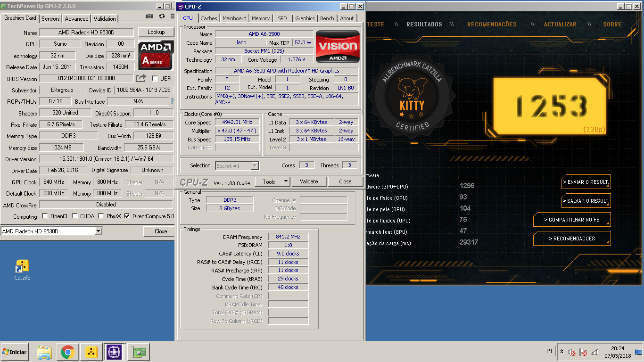Select the Graphics Card tab in GPU-Z
The width and height of the screenshot is (644, 362).
pyautogui.click(x=20, y=18)
